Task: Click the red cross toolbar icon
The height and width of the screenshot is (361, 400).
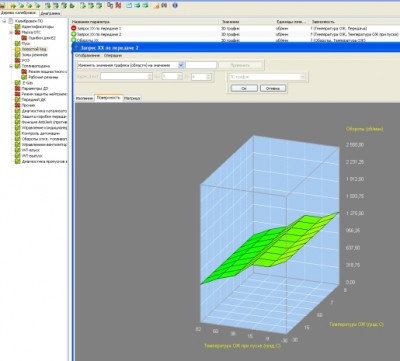Action: point(118,5)
